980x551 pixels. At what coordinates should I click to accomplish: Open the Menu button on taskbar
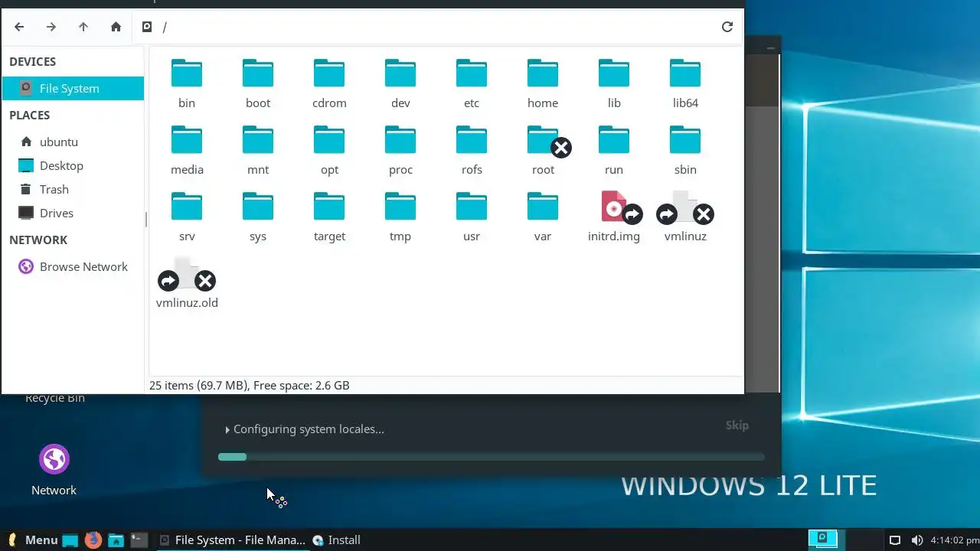pos(32,540)
